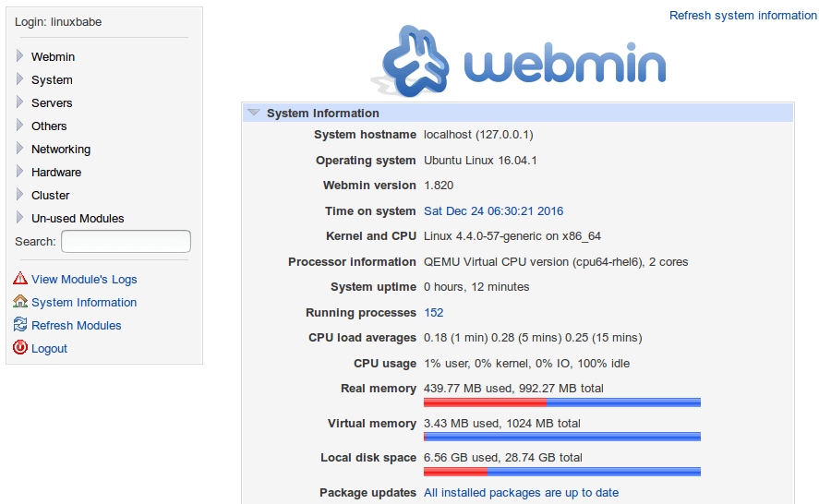This screenshot has height=504, width=819.
Task: Click the Real memory usage bar
Action: (561, 402)
